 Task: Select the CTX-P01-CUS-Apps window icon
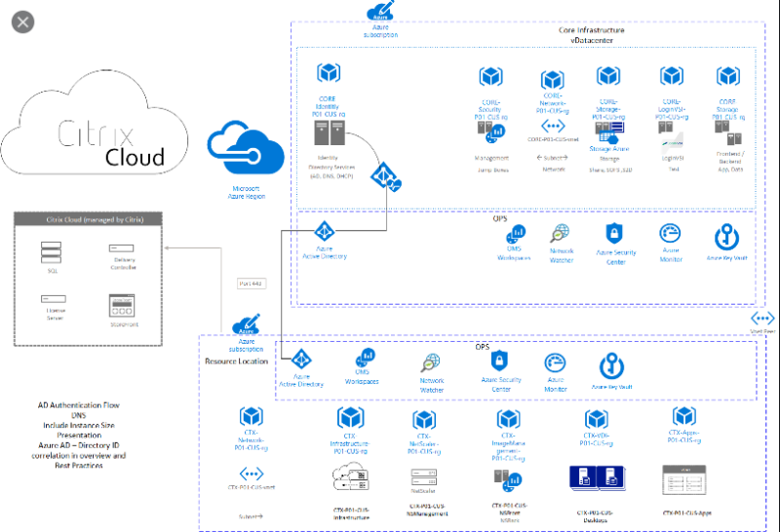point(684,480)
